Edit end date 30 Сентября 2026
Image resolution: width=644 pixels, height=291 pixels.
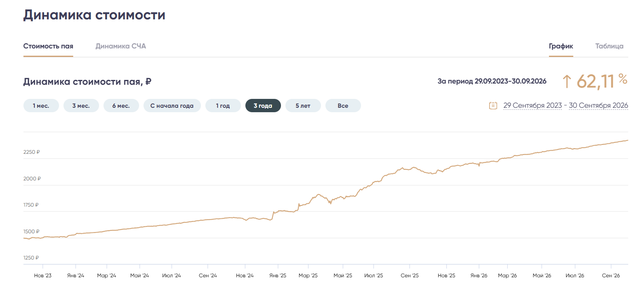click(598, 105)
